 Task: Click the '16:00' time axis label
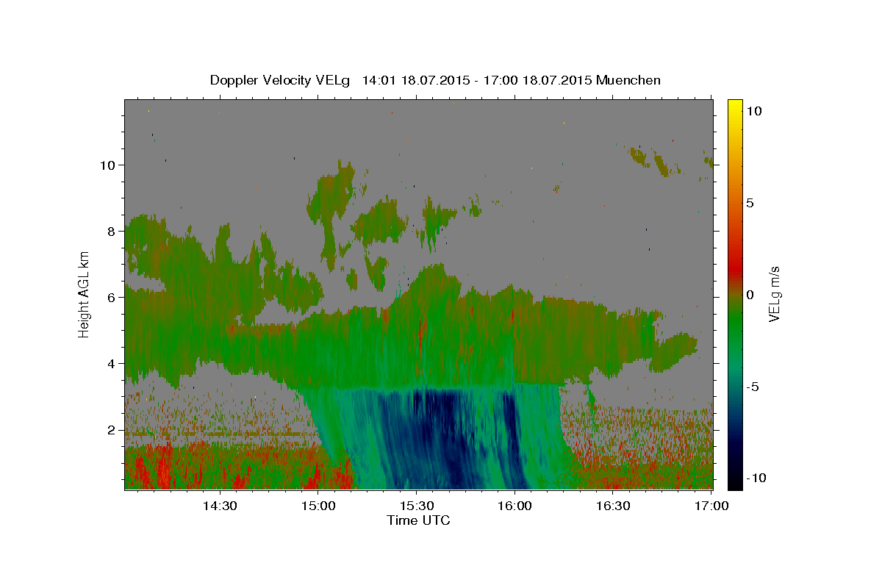(515, 506)
